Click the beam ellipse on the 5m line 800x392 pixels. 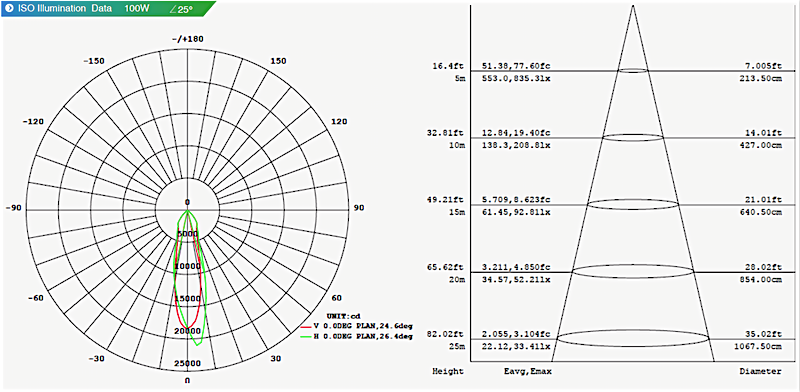(633, 70)
